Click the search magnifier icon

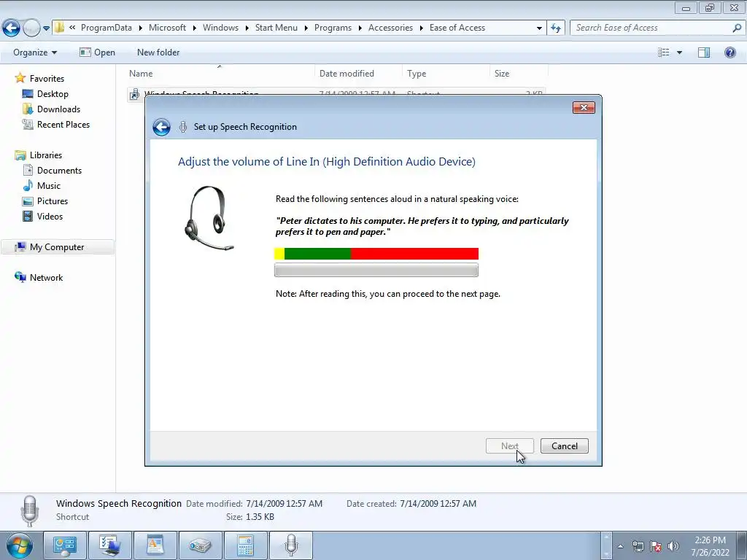(x=737, y=28)
